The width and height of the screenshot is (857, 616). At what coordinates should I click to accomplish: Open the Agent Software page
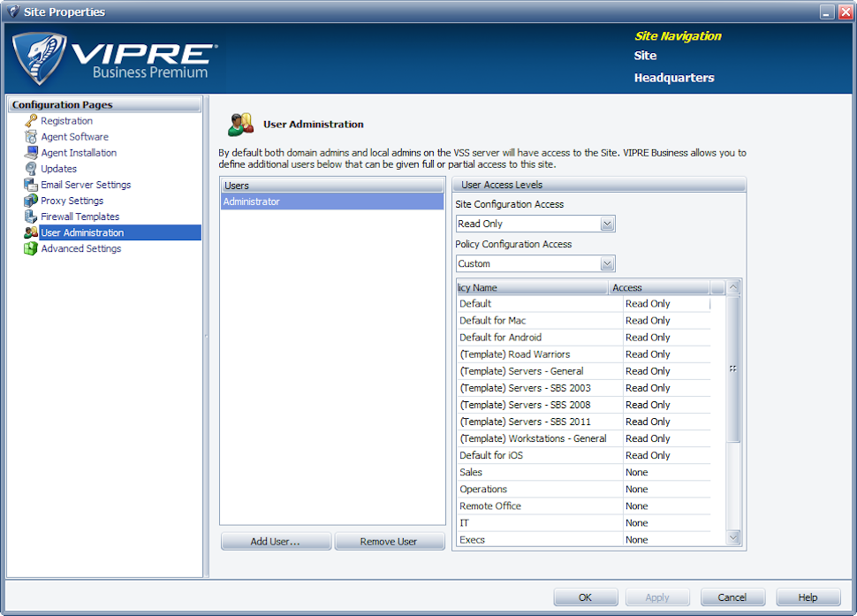[75, 137]
